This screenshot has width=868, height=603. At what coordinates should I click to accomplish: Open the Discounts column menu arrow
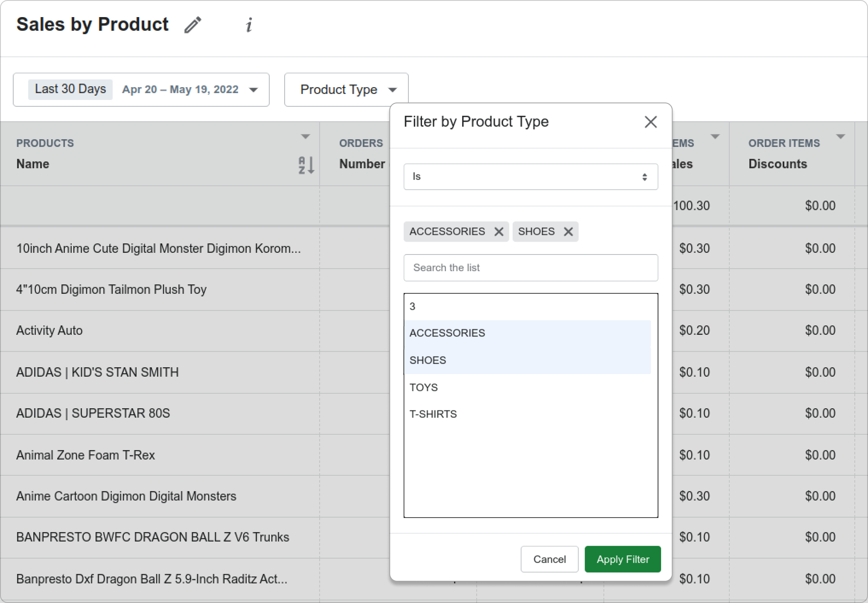(840, 137)
